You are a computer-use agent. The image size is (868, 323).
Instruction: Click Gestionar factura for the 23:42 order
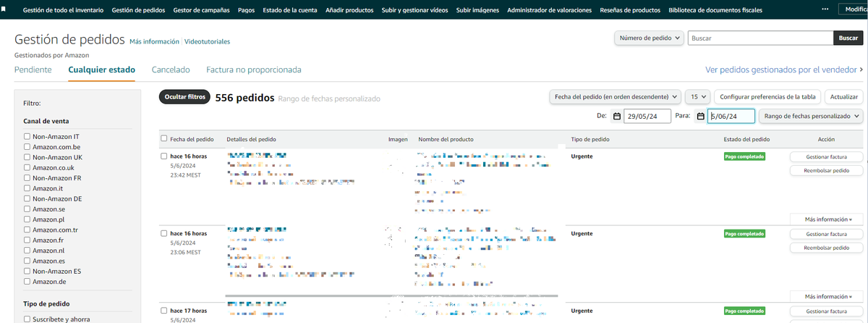pos(826,156)
